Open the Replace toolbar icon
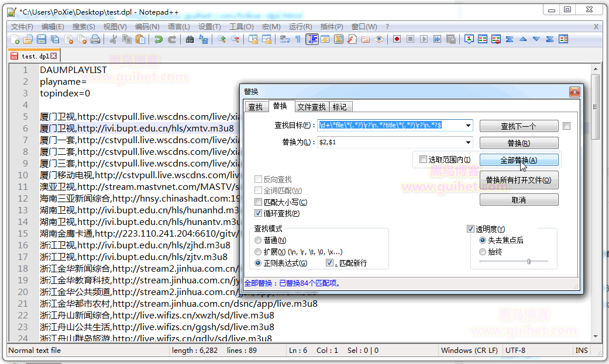609x364 pixels. click(x=204, y=39)
